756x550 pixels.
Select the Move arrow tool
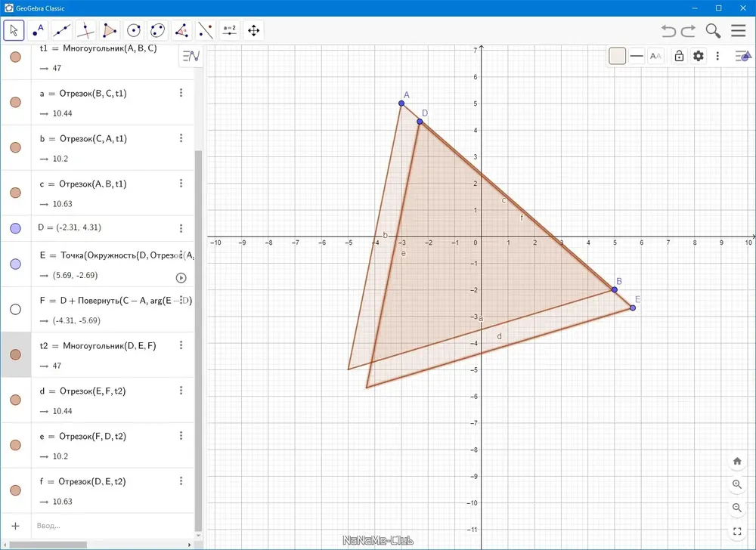[x=14, y=30]
